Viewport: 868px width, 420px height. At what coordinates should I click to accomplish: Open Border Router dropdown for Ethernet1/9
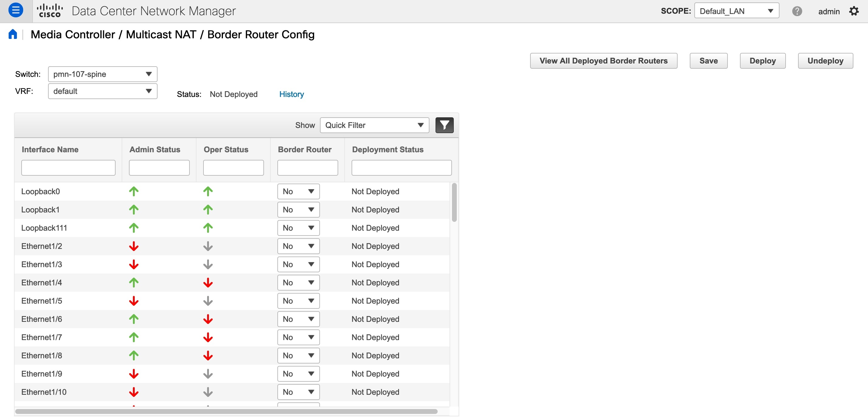point(298,374)
